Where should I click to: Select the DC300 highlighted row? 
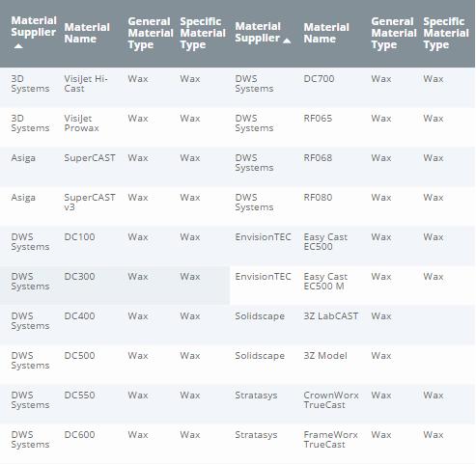pyautogui.click(x=115, y=286)
